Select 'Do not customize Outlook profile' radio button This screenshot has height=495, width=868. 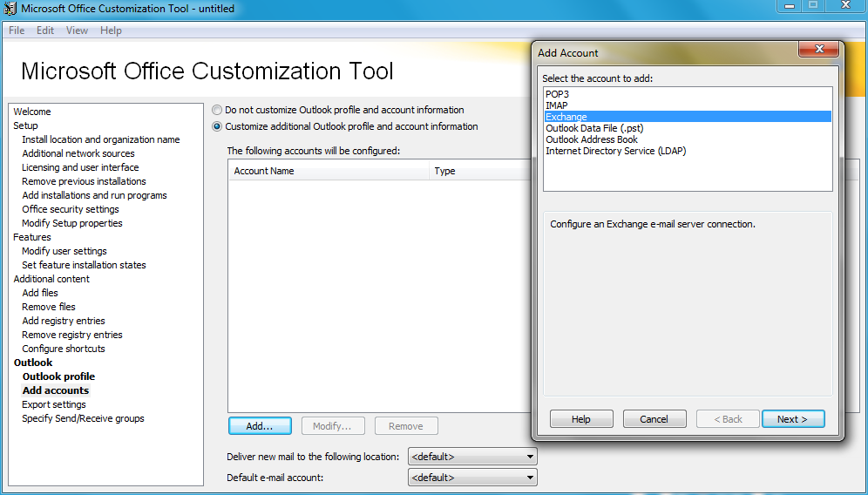(x=217, y=110)
